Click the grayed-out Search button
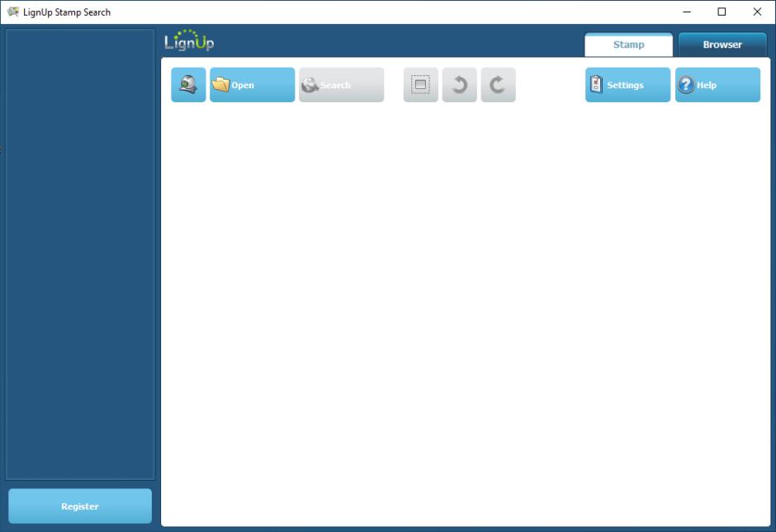The height and width of the screenshot is (532, 776). [x=341, y=85]
